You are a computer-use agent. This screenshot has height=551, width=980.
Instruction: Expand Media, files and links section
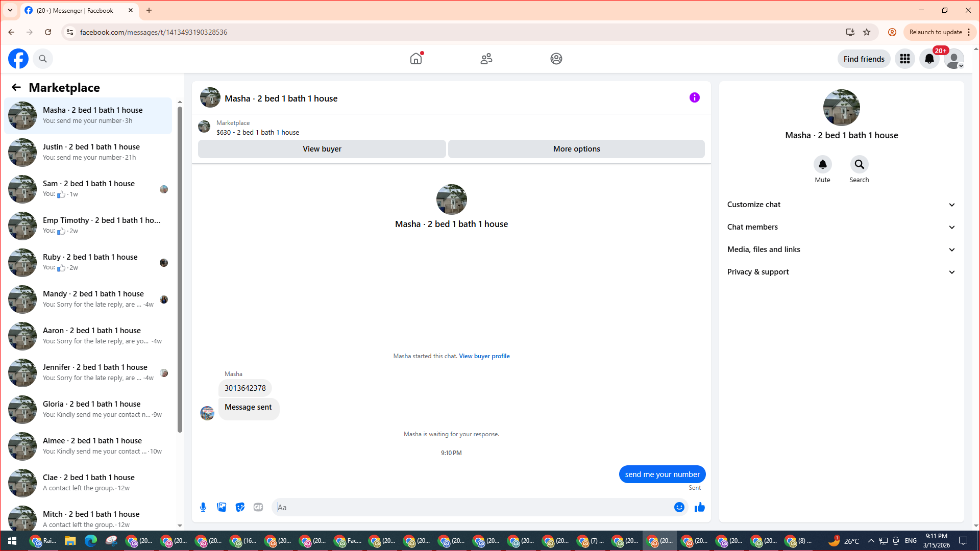click(841, 249)
